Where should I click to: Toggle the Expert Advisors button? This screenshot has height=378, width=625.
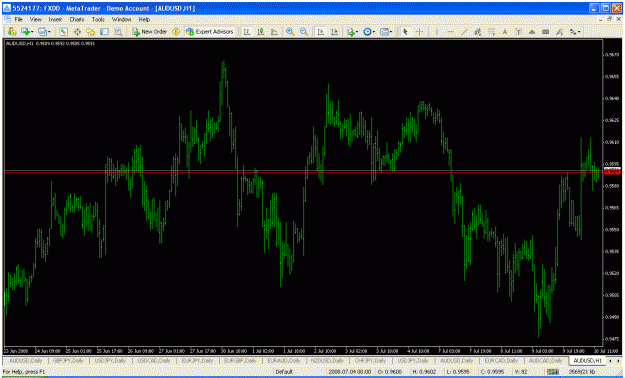click(210, 32)
